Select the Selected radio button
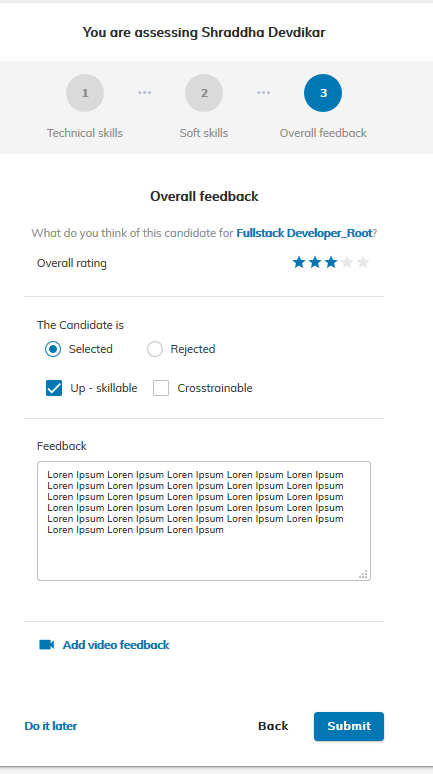The height and width of the screenshot is (774, 433). pos(53,349)
